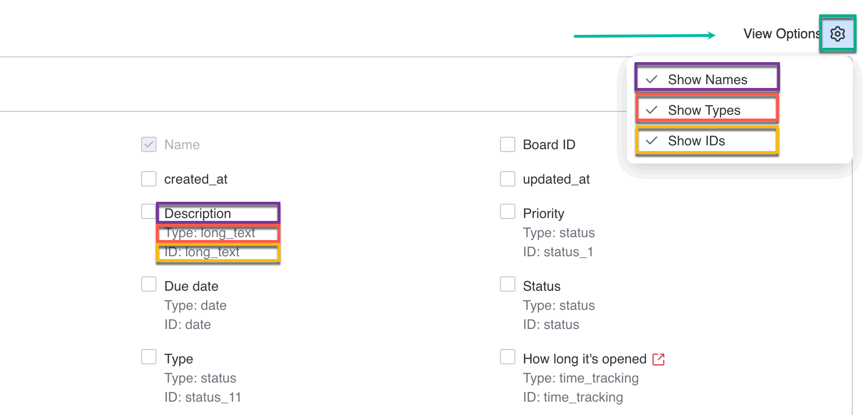Check the Due date checkbox
Screen dimensions: 868x415
[x=149, y=284]
